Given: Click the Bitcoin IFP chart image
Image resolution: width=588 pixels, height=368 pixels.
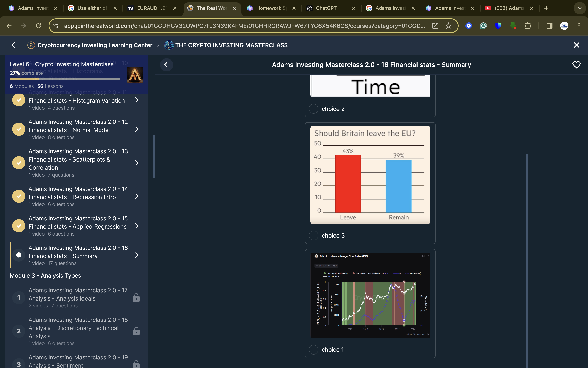Looking at the screenshot, I should tap(370, 295).
